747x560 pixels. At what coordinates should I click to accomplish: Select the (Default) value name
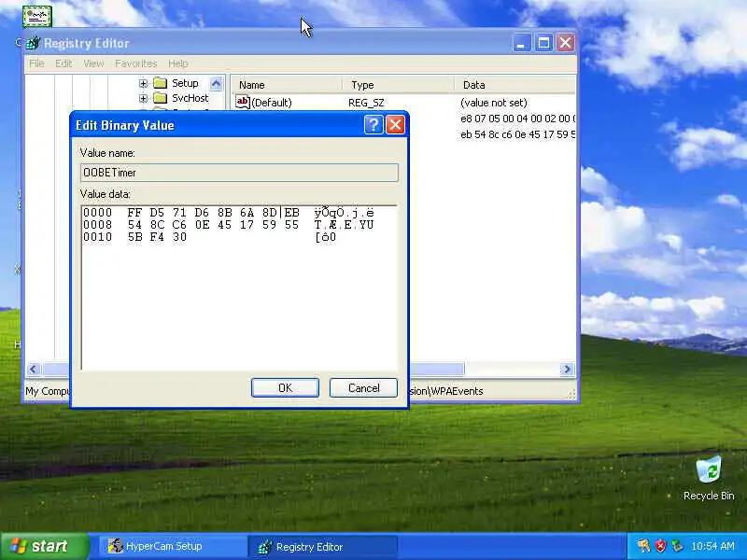click(272, 103)
